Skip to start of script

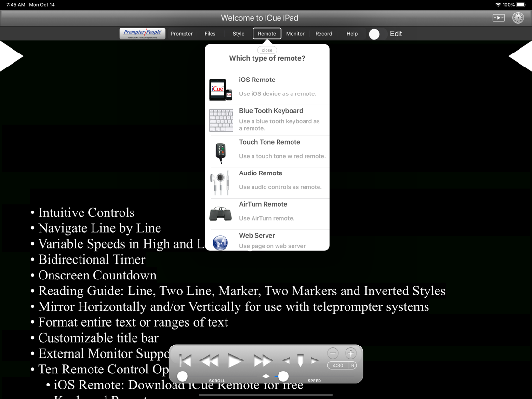(186, 360)
